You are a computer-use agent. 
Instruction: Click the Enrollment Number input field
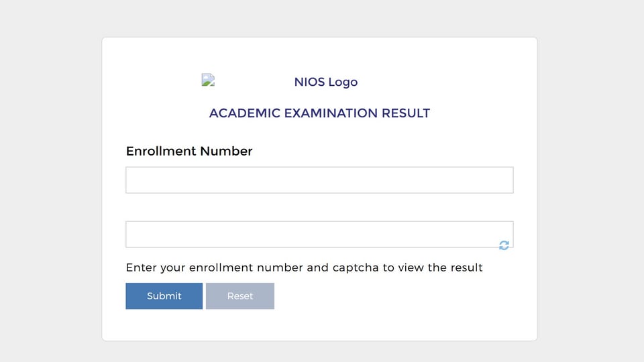pos(319,180)
